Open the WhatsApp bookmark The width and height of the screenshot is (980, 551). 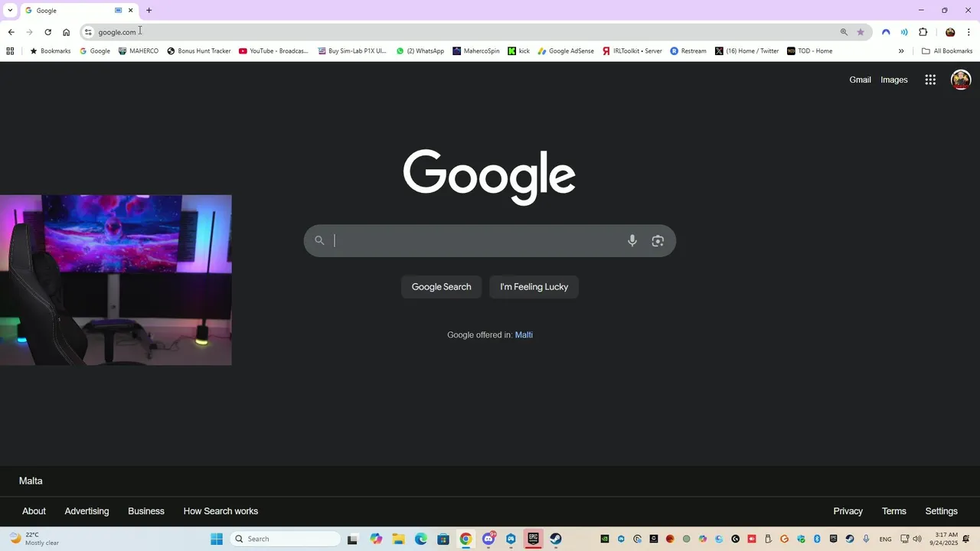pyautogui.click(x=420, y=51)
